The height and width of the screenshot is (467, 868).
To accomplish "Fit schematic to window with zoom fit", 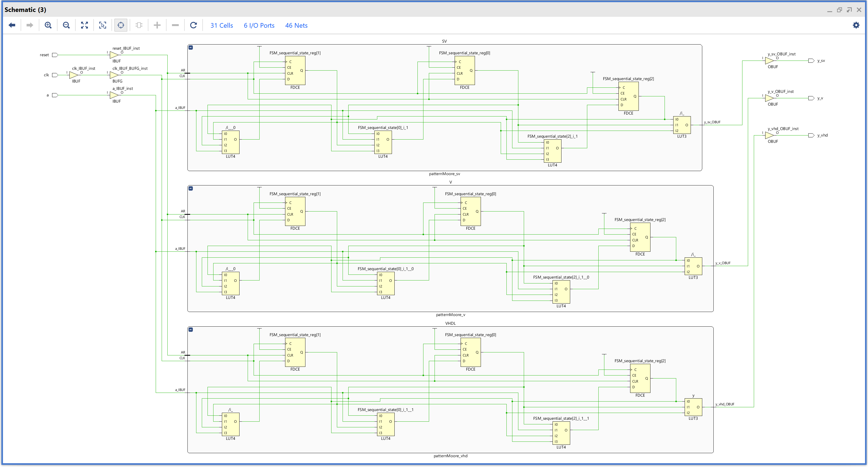I will click(x=85, y=25).
